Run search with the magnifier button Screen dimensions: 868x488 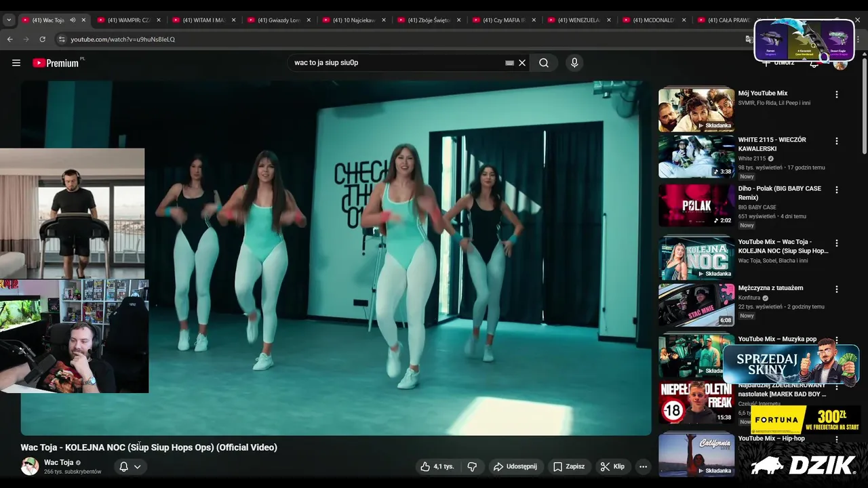544,63
